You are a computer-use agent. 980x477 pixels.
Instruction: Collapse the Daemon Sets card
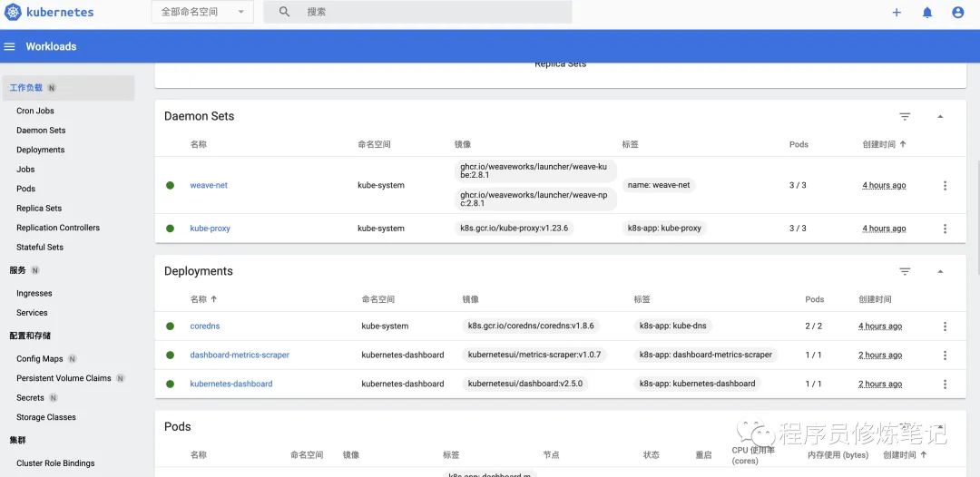click(x=940, y=117)
